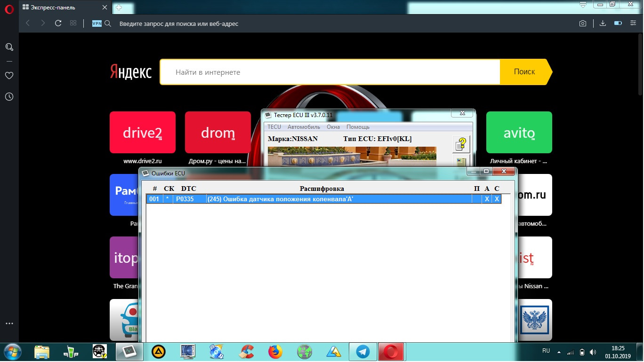The width and height of the screenshot is (644, 362).
Task: Click the X under column А
Action: [x=487, y=199]
